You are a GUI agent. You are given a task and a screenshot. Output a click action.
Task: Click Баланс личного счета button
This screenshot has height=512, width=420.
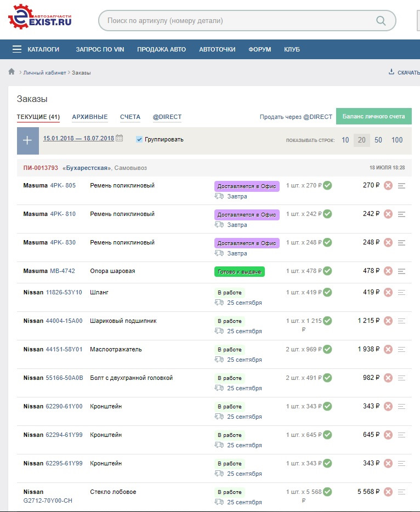(x=373, y=116)
